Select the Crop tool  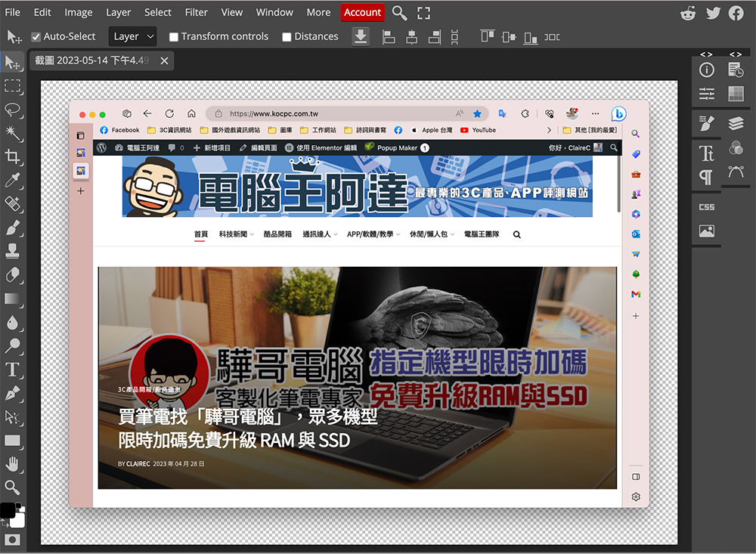[x=13, y=156]
